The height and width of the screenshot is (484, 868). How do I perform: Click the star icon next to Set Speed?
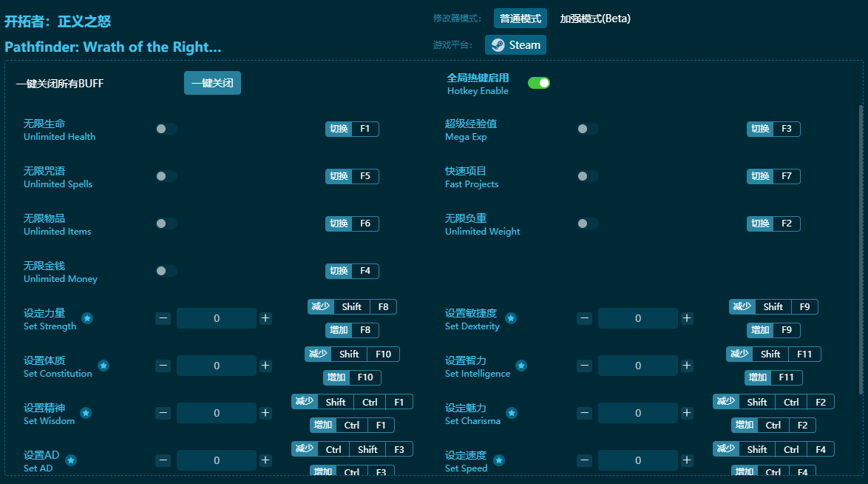pos(499,460)
